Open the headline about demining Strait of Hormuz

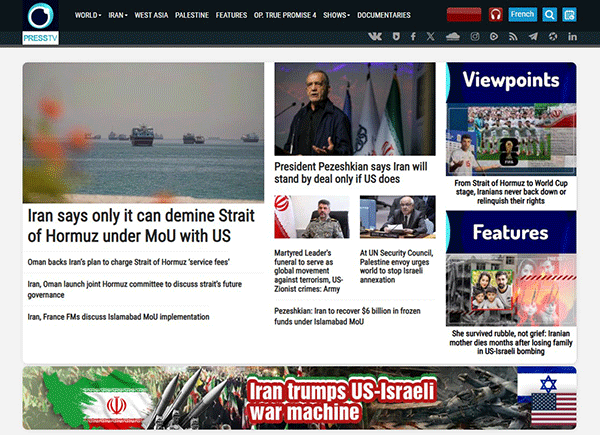tap(141, 226)
